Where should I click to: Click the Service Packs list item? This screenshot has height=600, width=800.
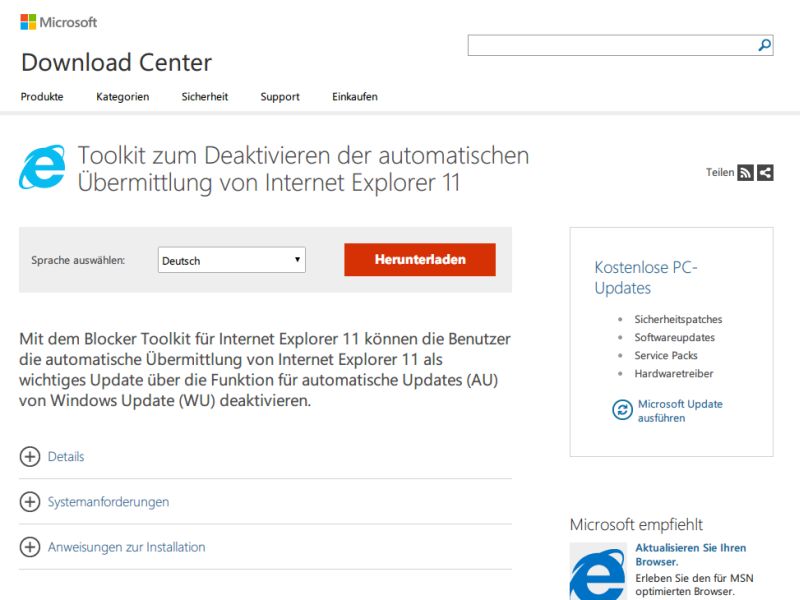[x=666, y=356]
